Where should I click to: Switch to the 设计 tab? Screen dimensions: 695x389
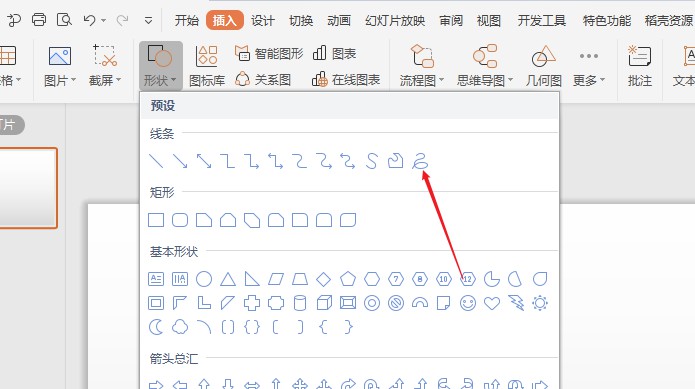[x=263, y=20]
